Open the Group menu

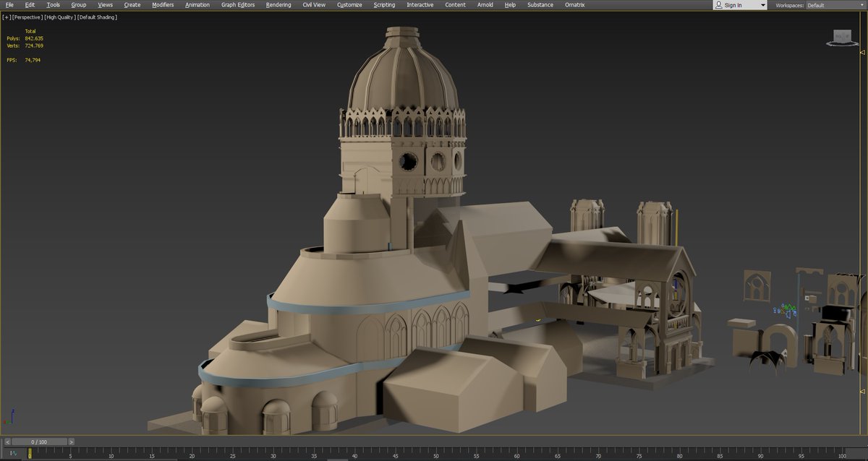click(78, 5)
